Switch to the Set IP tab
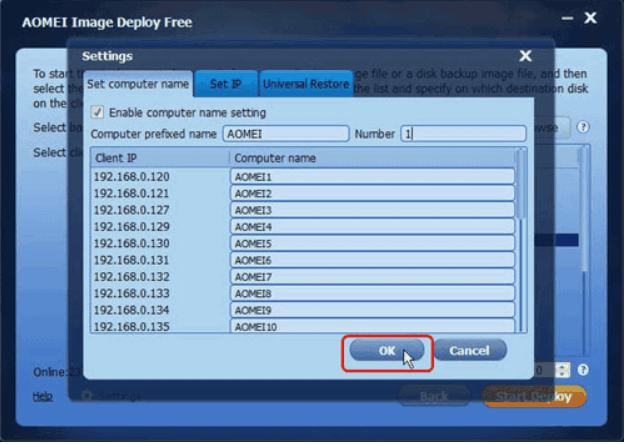Screen dimensions: 626x444 coord(226,83)
